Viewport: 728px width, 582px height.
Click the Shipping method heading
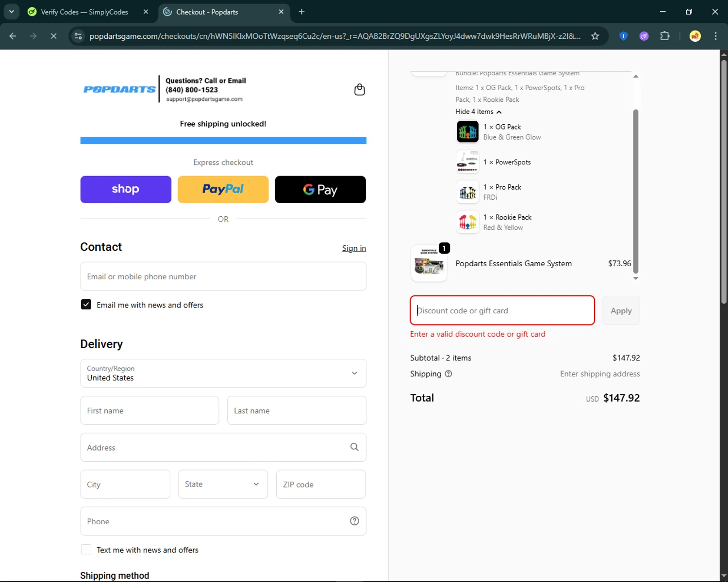[115, 575]
